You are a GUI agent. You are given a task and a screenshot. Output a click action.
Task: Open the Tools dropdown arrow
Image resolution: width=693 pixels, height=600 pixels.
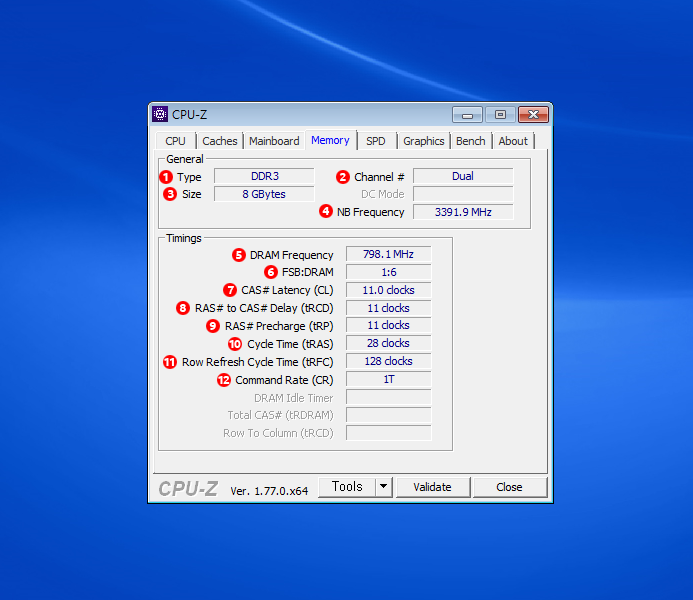pos(383,487)
